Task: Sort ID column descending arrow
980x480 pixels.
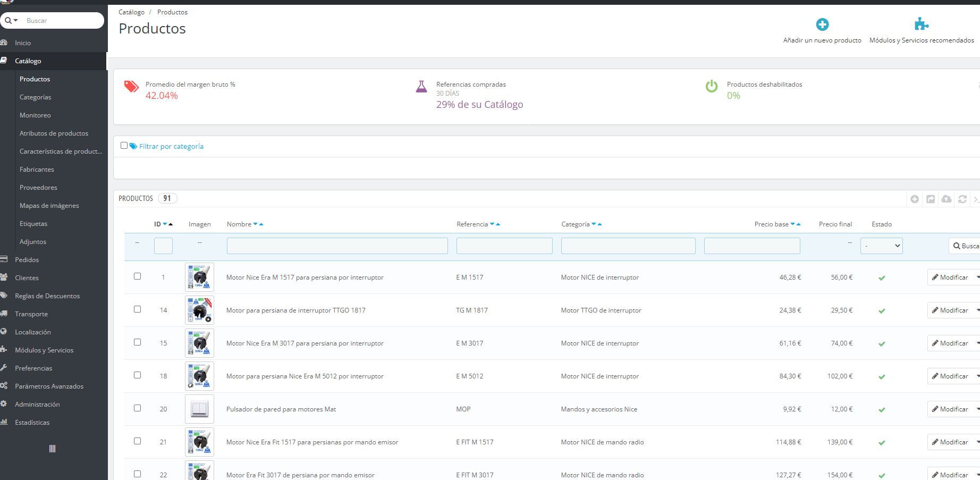Action: 165,224
